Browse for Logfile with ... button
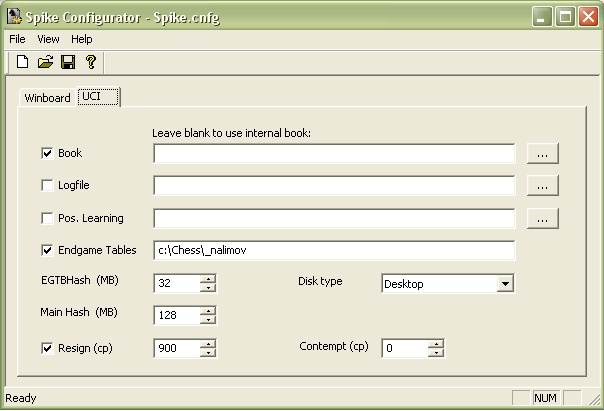Viewport: 604px width, 411px height. click(x=542, y=186)
